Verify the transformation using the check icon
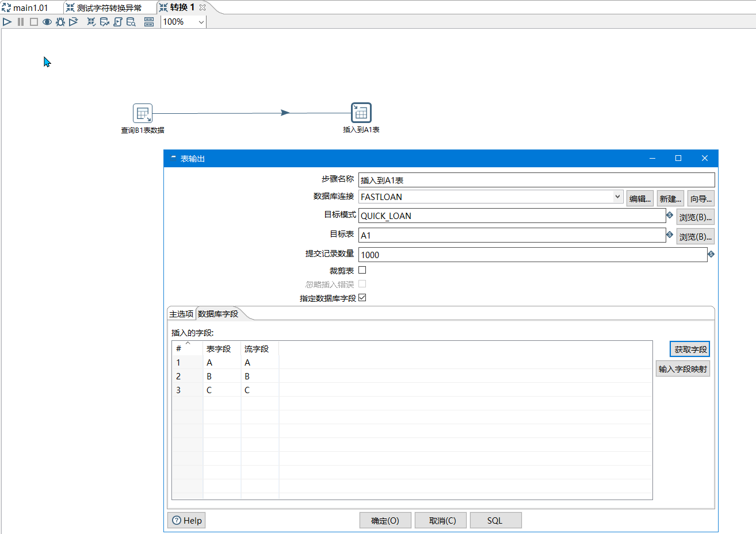 (91, 22)
